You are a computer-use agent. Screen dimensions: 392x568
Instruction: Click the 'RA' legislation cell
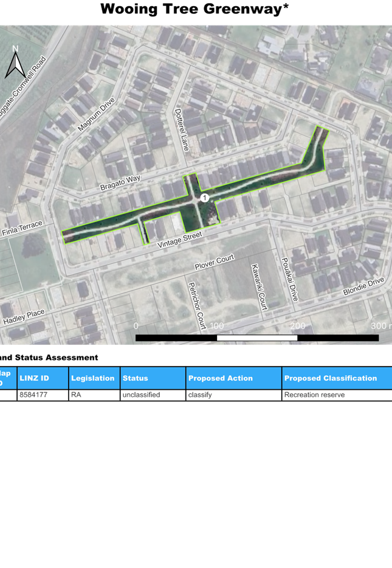point(76,395)
